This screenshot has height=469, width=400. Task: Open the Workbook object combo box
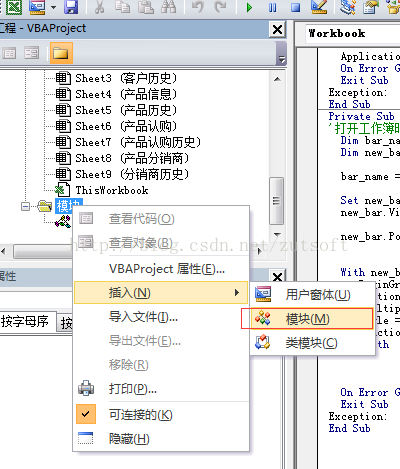click(x=353, y=34)
